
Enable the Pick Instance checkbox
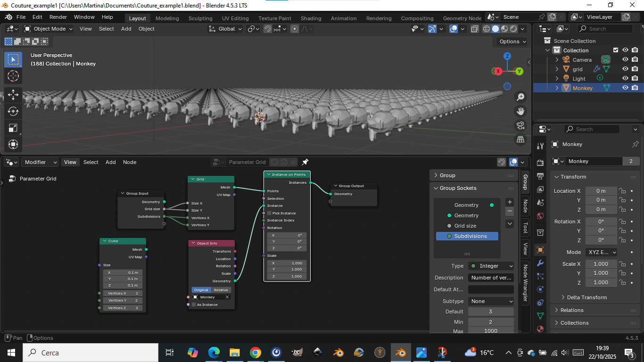coord(270,214)
